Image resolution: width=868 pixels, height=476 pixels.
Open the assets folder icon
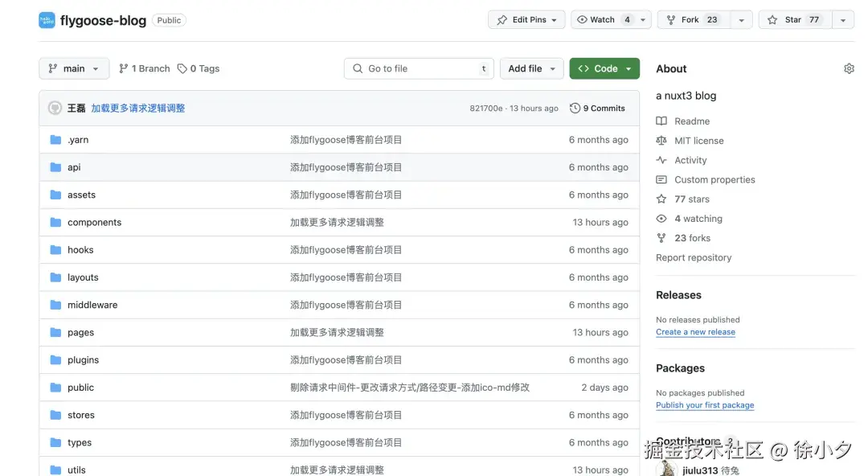55,195
